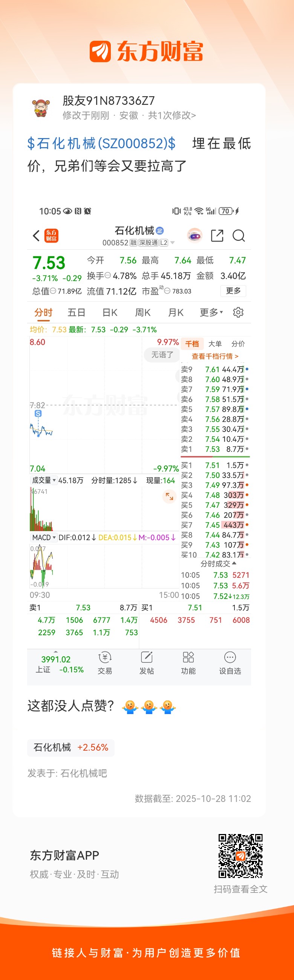Tap the volume bar chart area

pyautogui.click(x=103, y=508)
